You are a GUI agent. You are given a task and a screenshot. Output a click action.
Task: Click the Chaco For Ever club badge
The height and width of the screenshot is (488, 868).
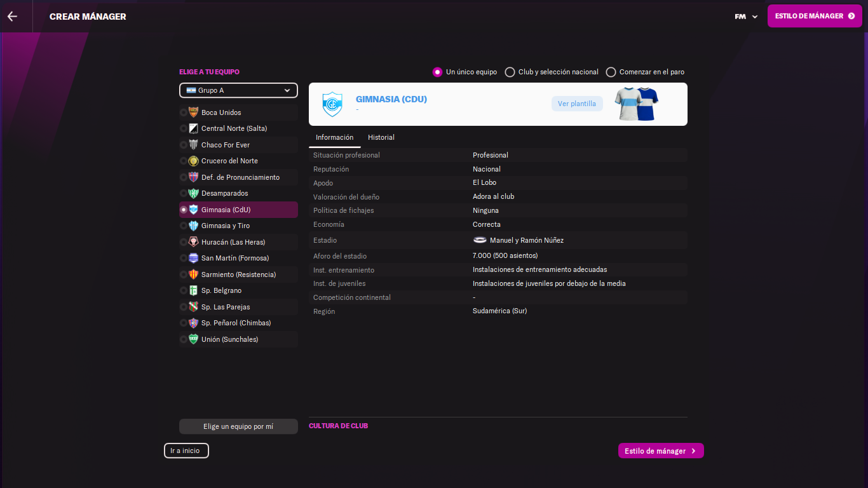[193, 145]
